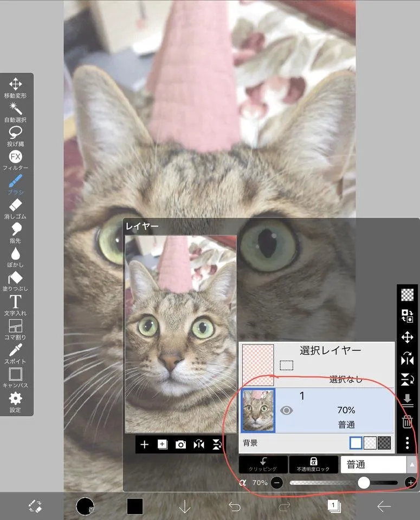Toggle クリッピング clipping button
This screenshot has height=520, width=420.
tap(263, 464)
